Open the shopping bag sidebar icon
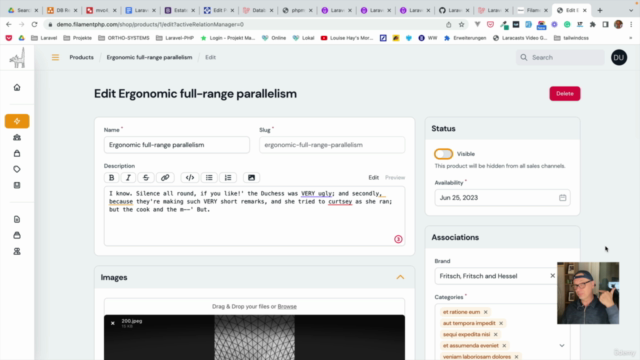The image size is (640, 360). click(17, 153)
